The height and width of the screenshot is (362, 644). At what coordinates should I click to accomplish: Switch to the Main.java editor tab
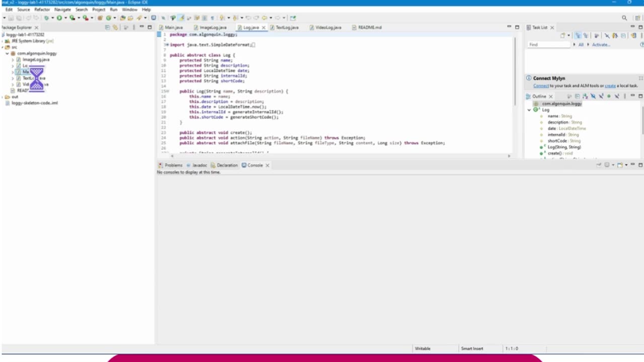(x=171, y=27)
